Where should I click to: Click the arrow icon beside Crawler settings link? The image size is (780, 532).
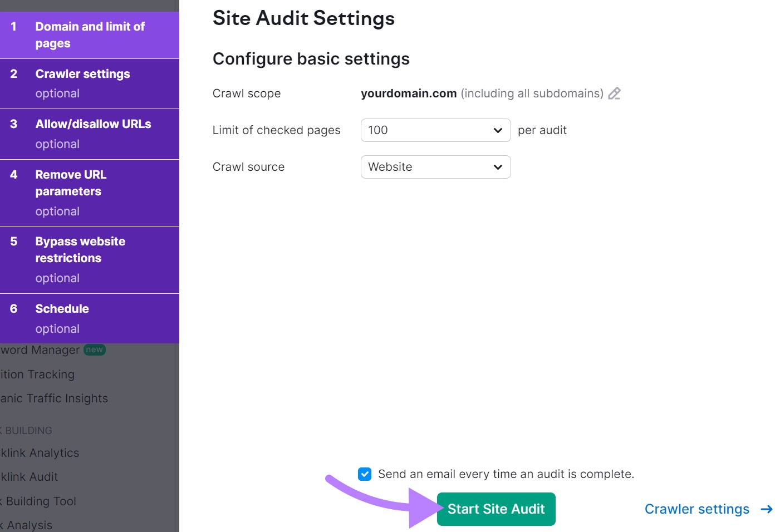tap(767, 509)
